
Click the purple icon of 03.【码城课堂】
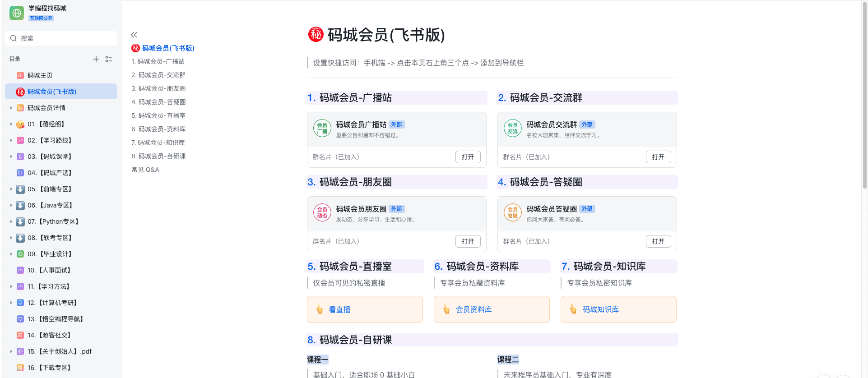click(x=20, y=157)
